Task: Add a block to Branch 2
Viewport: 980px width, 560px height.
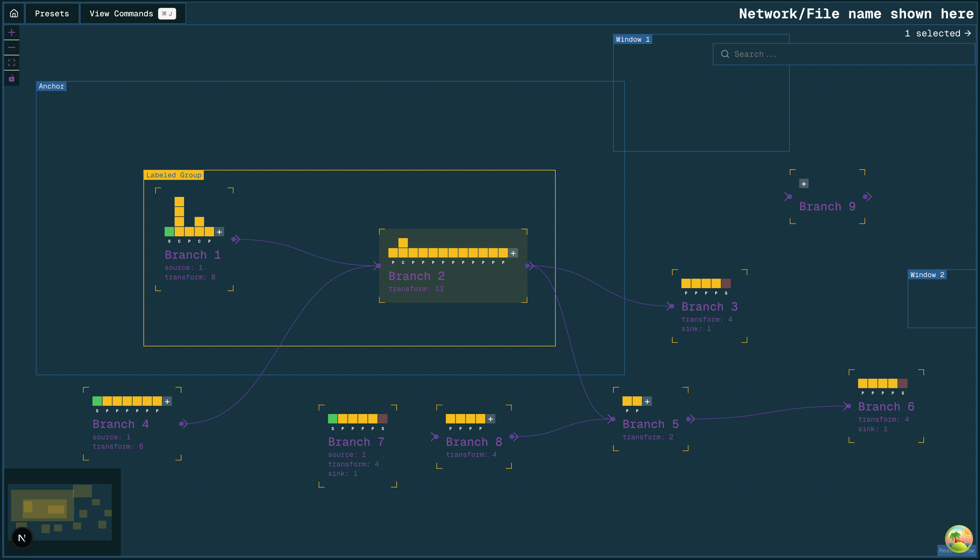Action: click(x=513, y=253)
